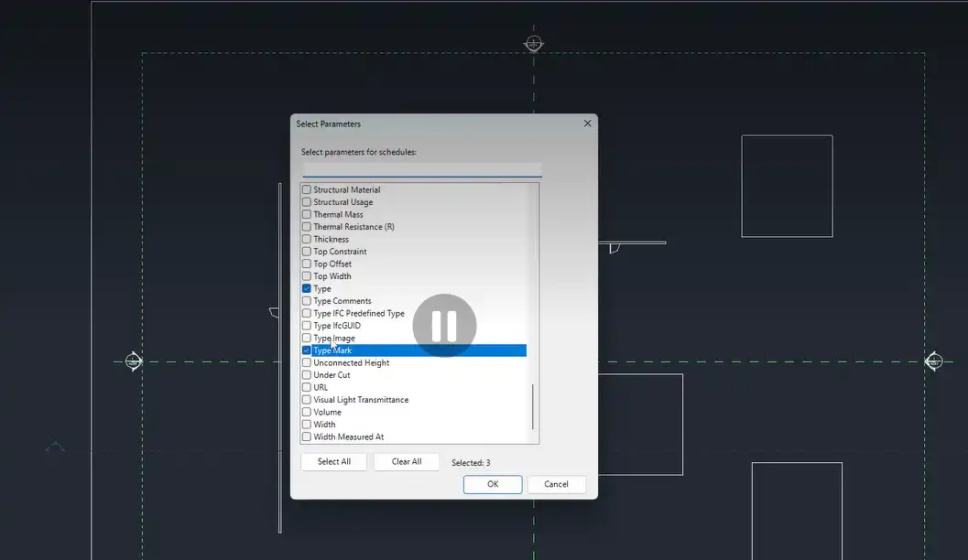Select the 'Width Measured At' row text
This screenshot has height=560, width=968.
[349, 436]
